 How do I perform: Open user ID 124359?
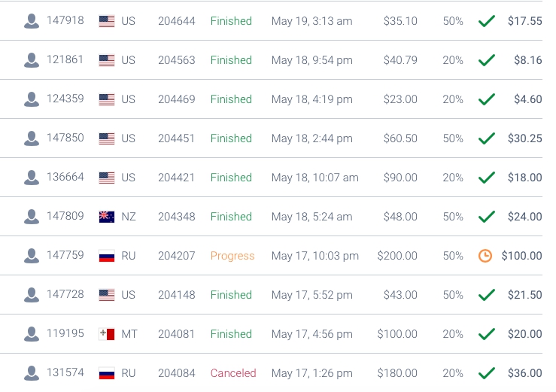(x=65, y=99)
